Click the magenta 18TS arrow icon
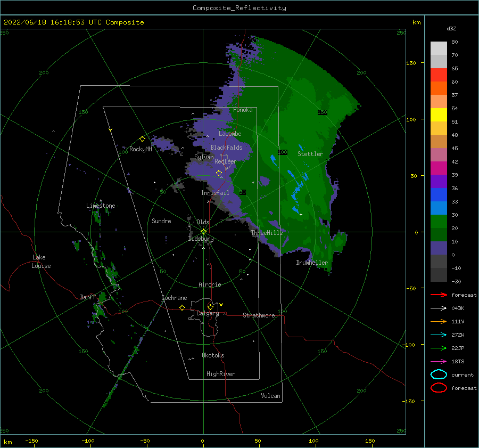Screen dimensions: 479x448 pyautogui.click(x=439, y=362)
